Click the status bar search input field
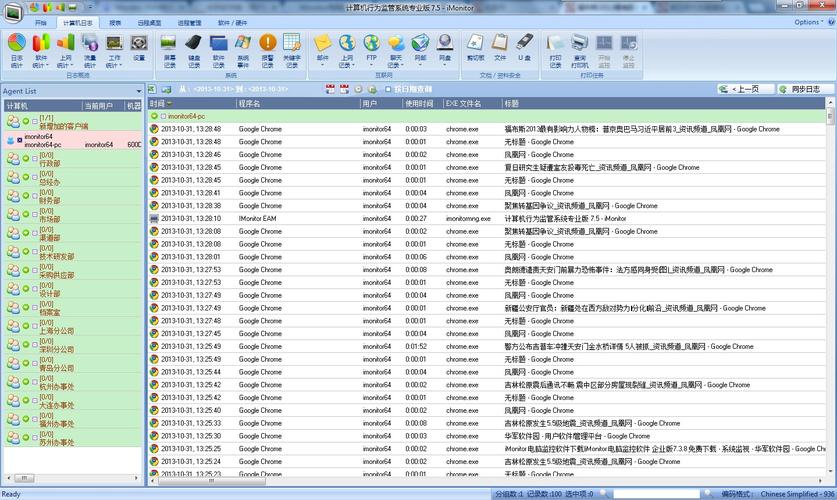The width and height of the screenshot is (837, 500). [656, 494]
